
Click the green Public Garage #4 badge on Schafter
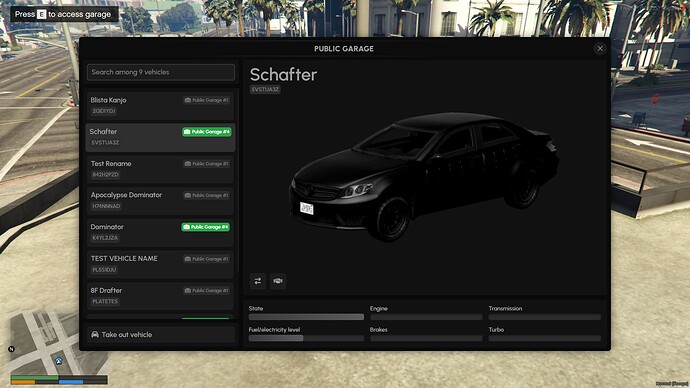(x=207, y=132)
